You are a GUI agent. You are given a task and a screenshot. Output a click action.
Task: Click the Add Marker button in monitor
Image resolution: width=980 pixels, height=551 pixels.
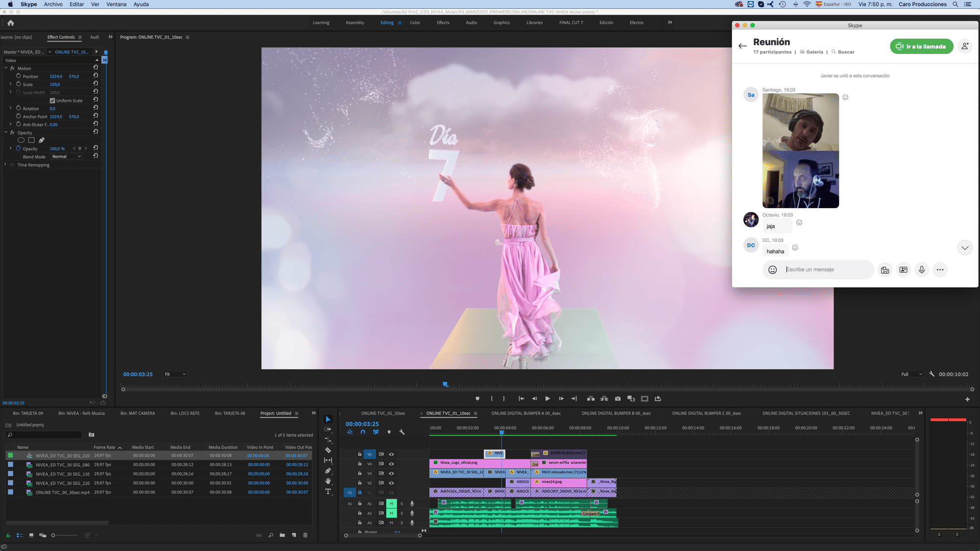coord(477,399)
